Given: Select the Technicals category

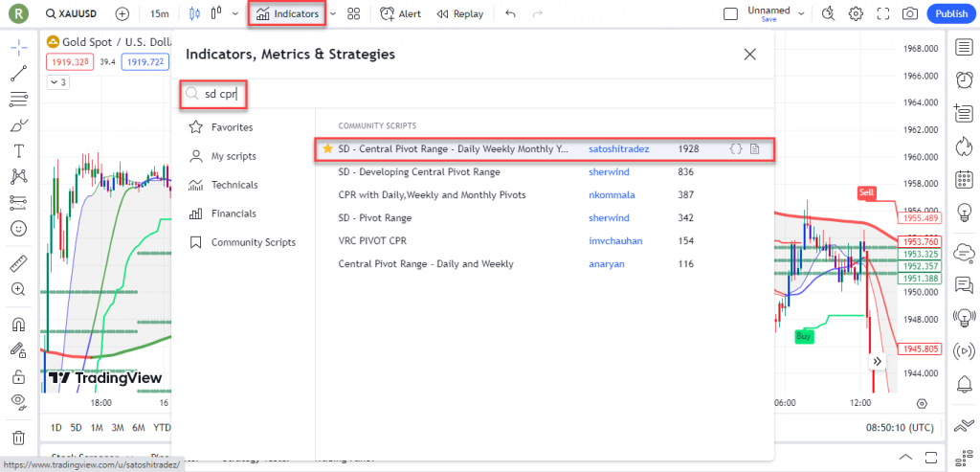Looking at the screenshot, I should click(x=242, y=185).
